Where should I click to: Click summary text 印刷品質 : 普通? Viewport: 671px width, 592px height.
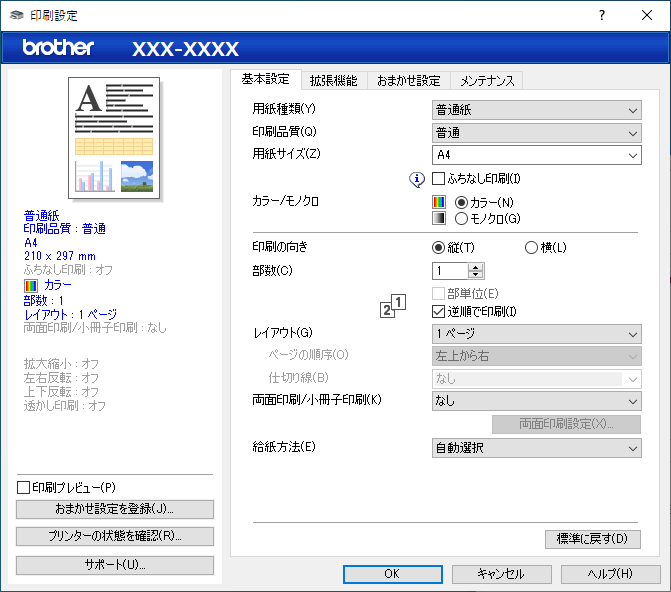[65, 229]
